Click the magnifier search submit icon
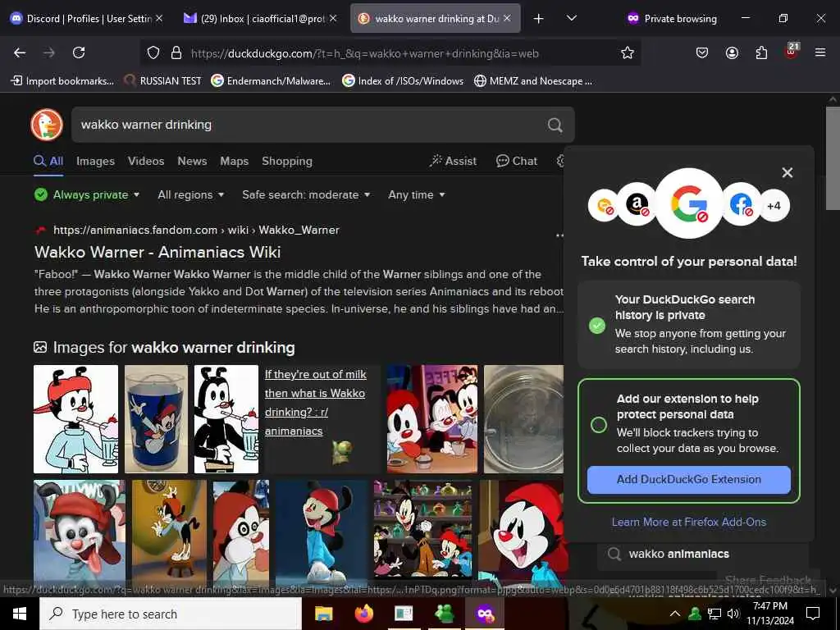 coord(555,125)
